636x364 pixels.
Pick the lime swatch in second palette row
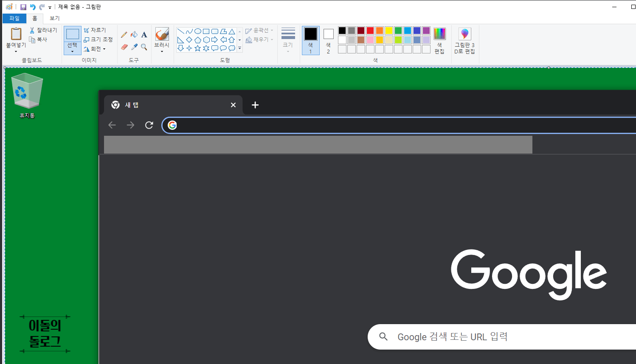pos(398,40)
